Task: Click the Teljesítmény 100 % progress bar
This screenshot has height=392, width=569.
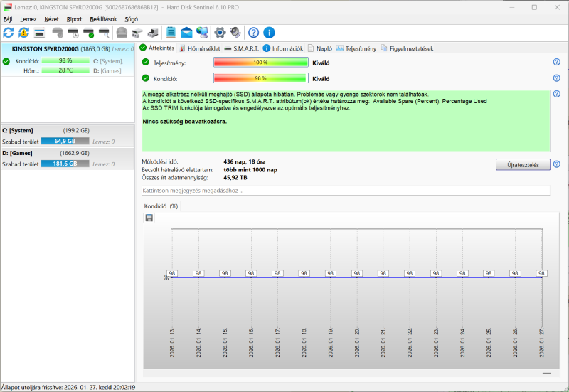Action: point(261,63)
